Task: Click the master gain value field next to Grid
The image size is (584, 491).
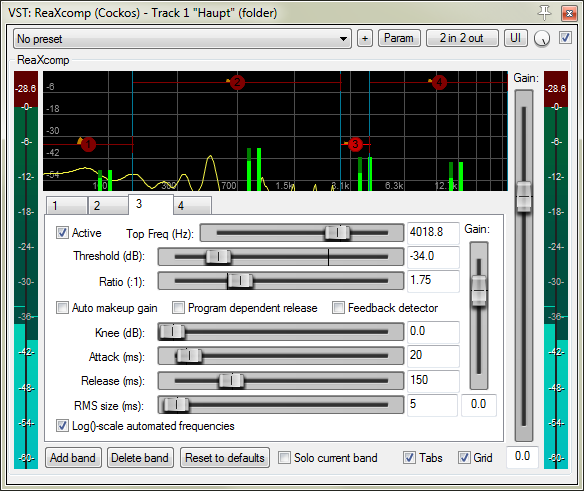Action: [522, 456]
